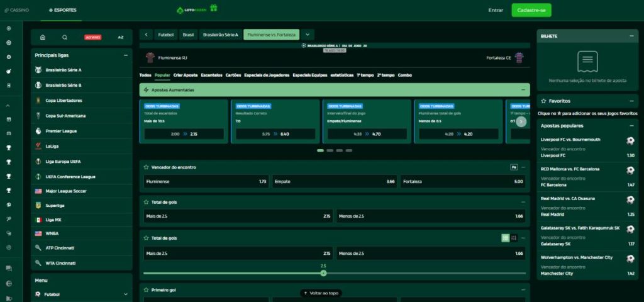Pick FC Barcelona at 1.47
This screenshot has height=302, width=644.
[587, 185]
